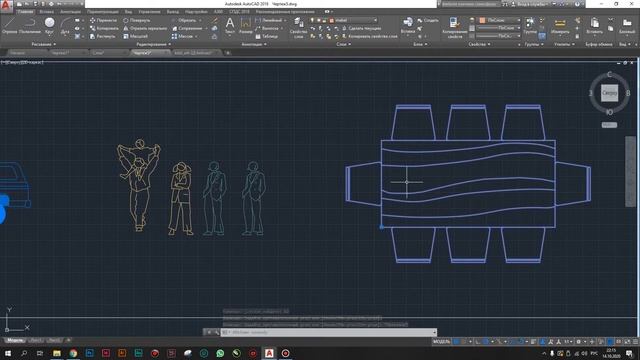Toggle grid display in status bar

456,342
